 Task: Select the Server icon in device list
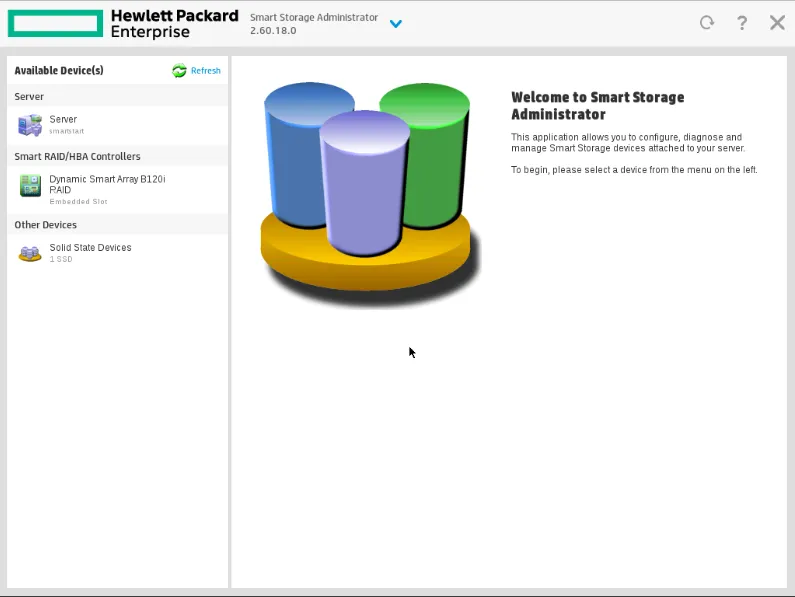pyautogui.click(x=30, y=125)
